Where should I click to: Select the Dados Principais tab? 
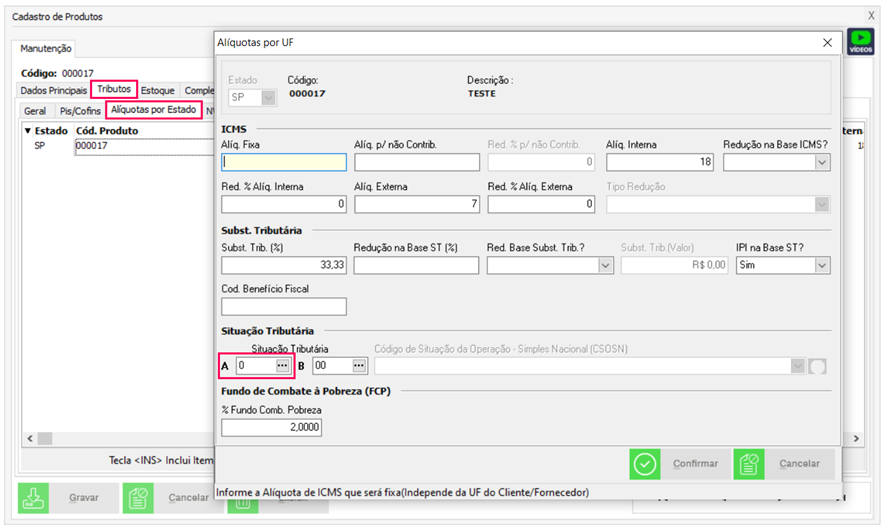[x=53, y=90]
